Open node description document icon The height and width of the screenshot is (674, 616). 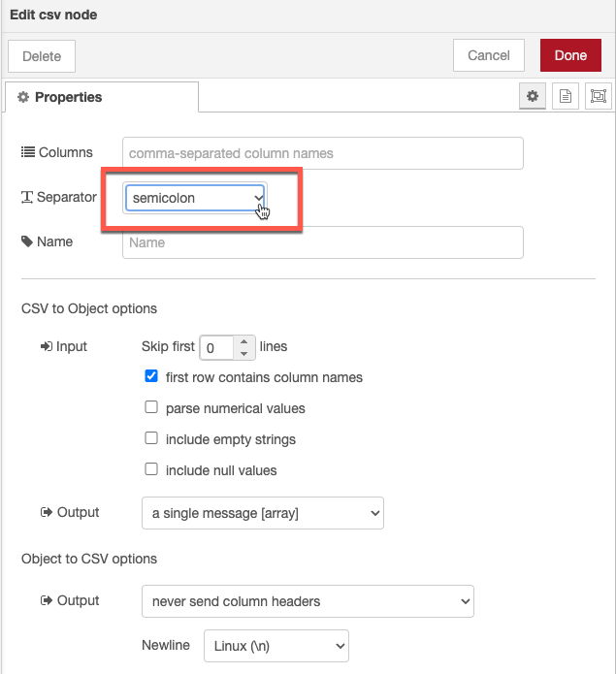click(566, 96)
